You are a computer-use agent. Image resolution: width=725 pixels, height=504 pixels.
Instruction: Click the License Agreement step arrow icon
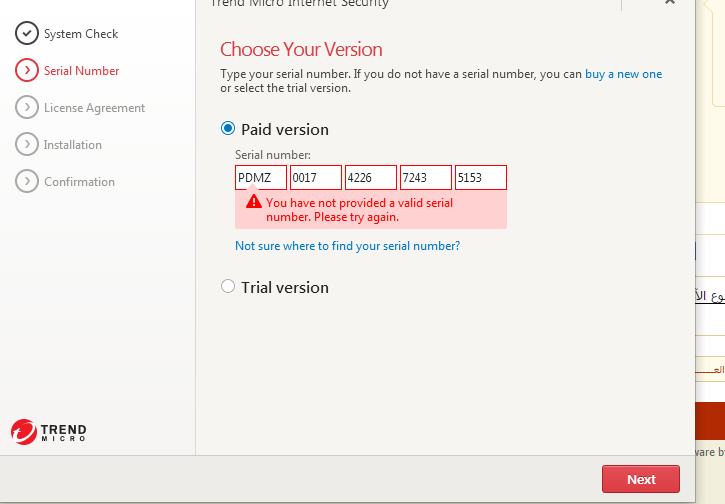pos(27,107)
